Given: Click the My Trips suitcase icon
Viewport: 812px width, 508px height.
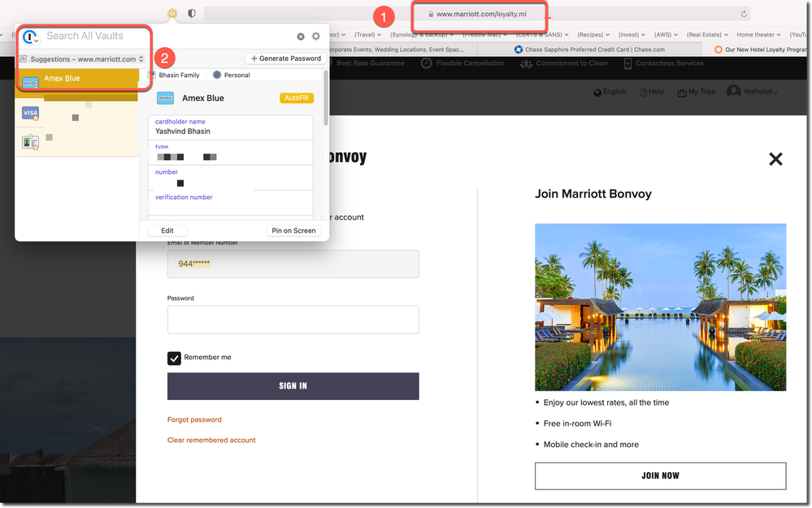Looking at the screenshot, I should tap(682, 93).
